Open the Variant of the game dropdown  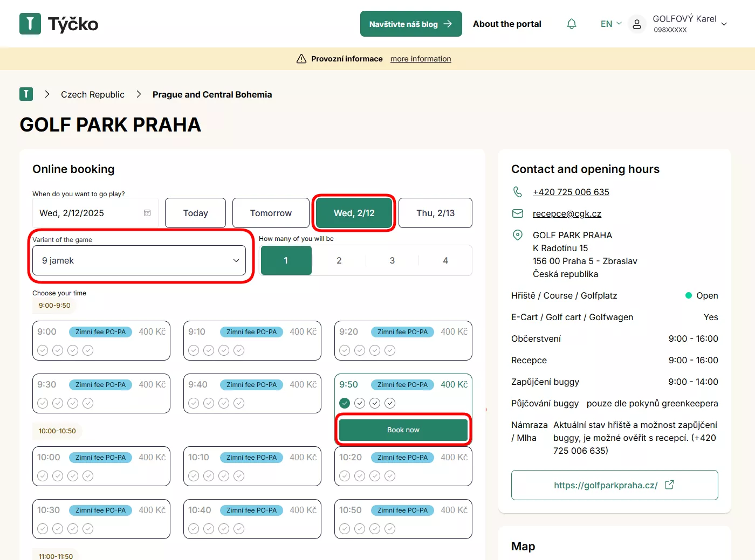tap(139, 260)
